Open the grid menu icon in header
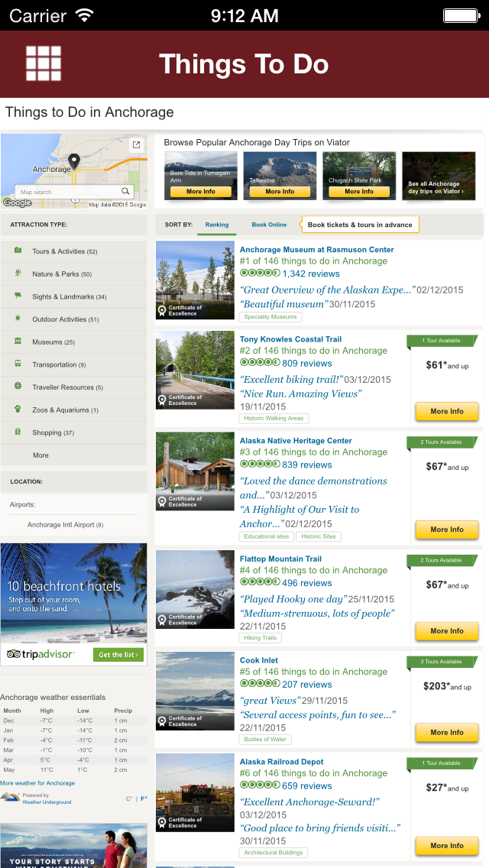This screenshot has width=489, height=868. click(x=44, y=63)
